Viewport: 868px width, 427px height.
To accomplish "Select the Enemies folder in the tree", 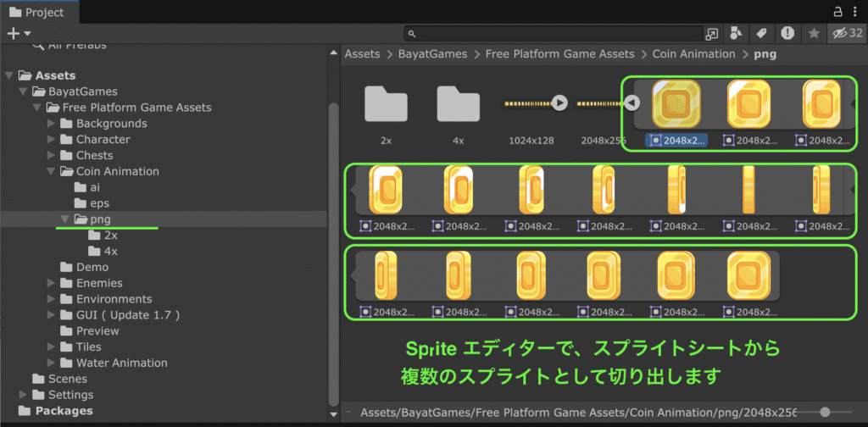I will pos(99,283).
